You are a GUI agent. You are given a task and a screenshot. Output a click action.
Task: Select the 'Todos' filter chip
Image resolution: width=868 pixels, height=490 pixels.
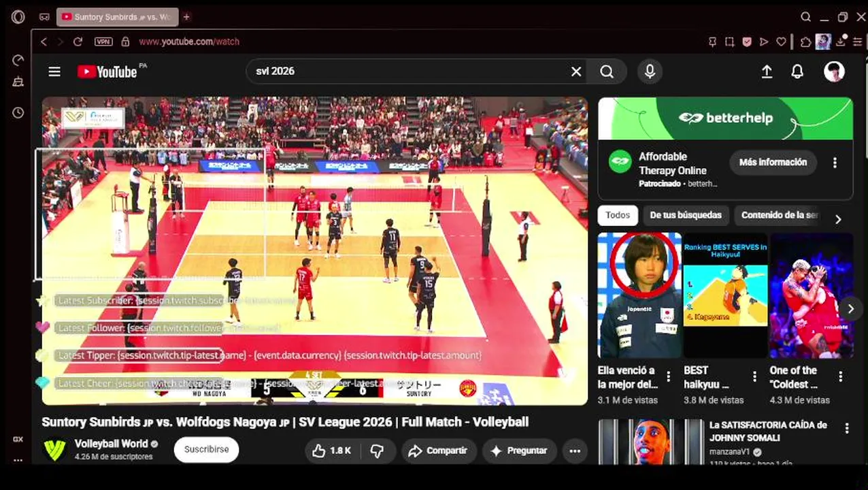point(618,215)
